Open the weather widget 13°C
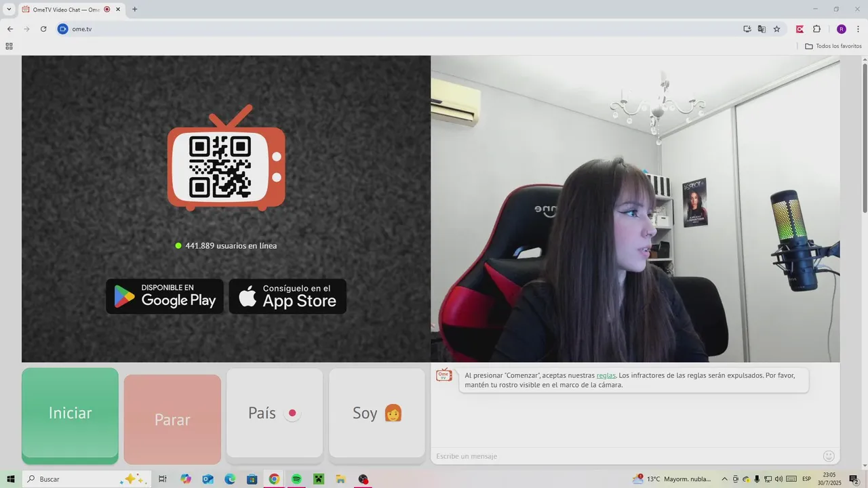The image size is (868, 488). pos(672,479)
